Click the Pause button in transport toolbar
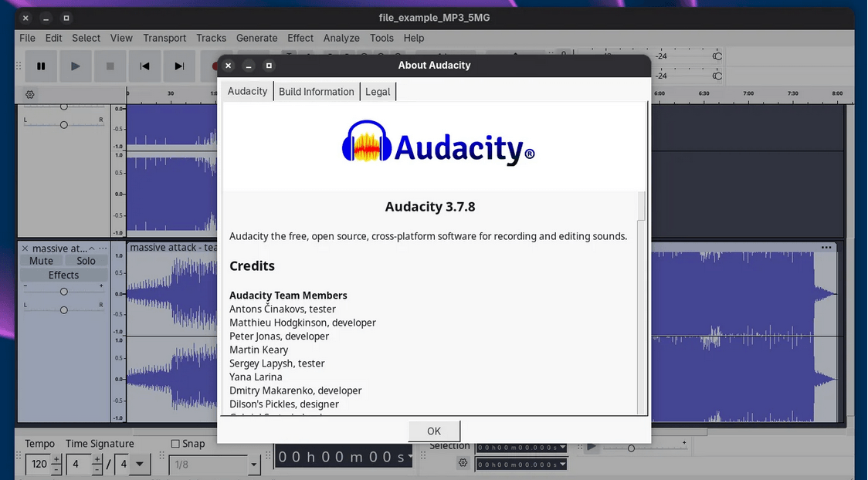 (x=41, y=66)
